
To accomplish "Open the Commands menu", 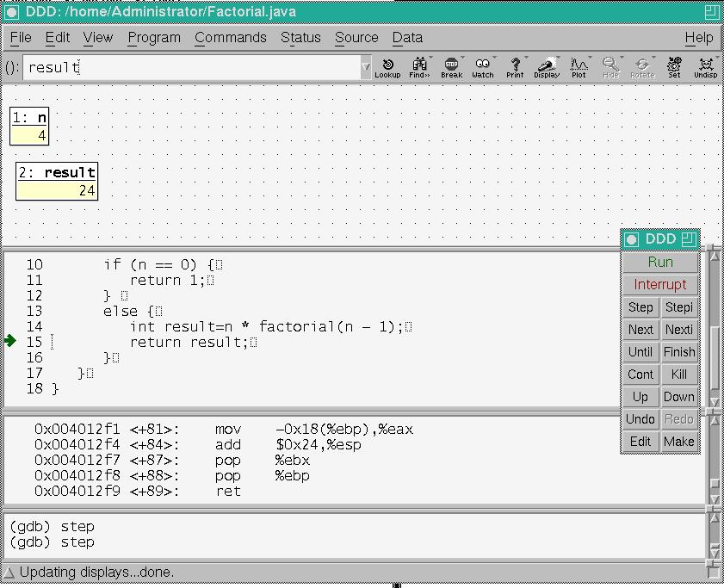I will pos(231,37).
